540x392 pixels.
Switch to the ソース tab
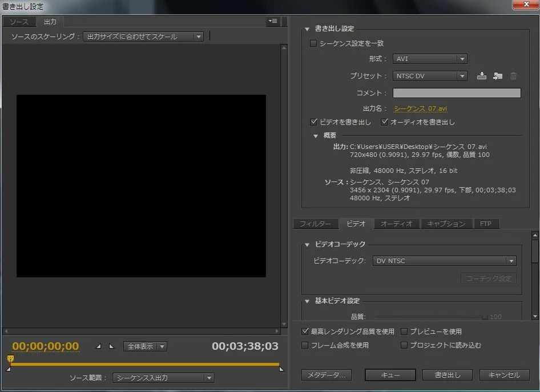coord(19,22)
